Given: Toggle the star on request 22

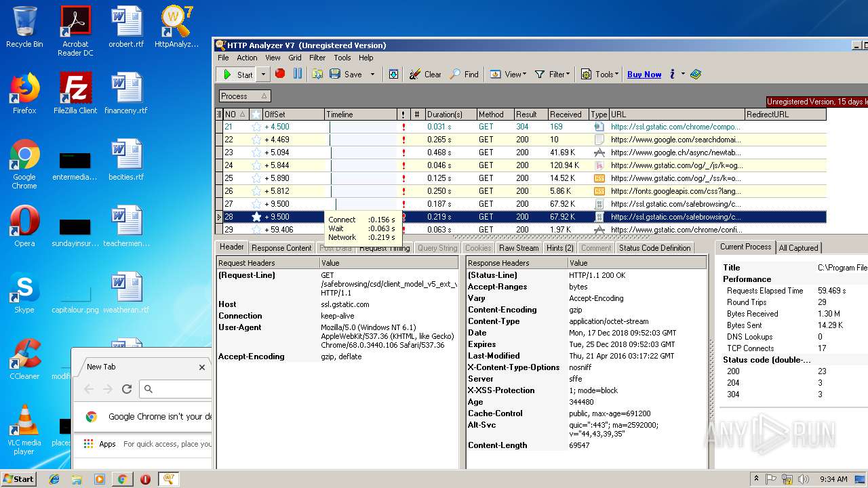Looking at the screenshot, I should coord(256,140).
